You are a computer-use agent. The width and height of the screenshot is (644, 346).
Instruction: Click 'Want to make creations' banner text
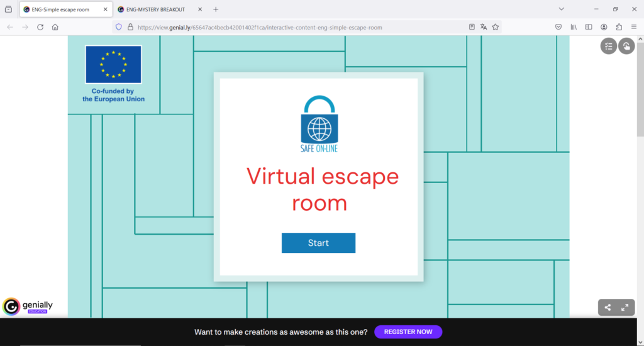[x=281, y=332]
